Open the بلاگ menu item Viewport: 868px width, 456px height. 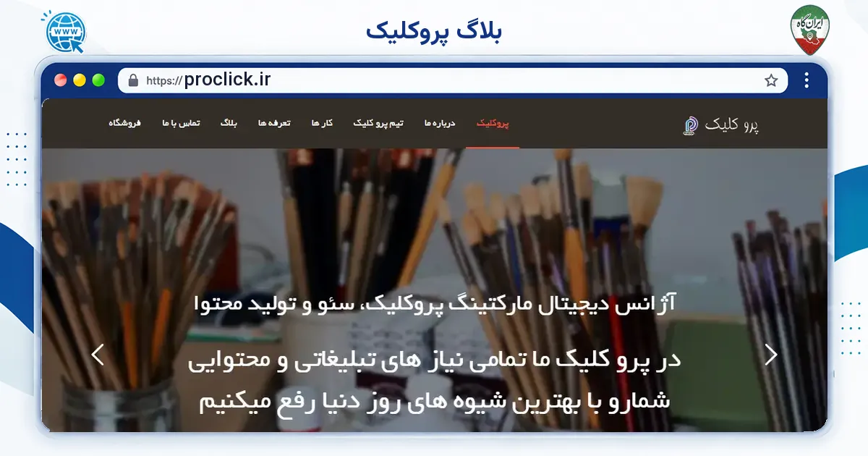pyautogui.click(x=229, y=124)
